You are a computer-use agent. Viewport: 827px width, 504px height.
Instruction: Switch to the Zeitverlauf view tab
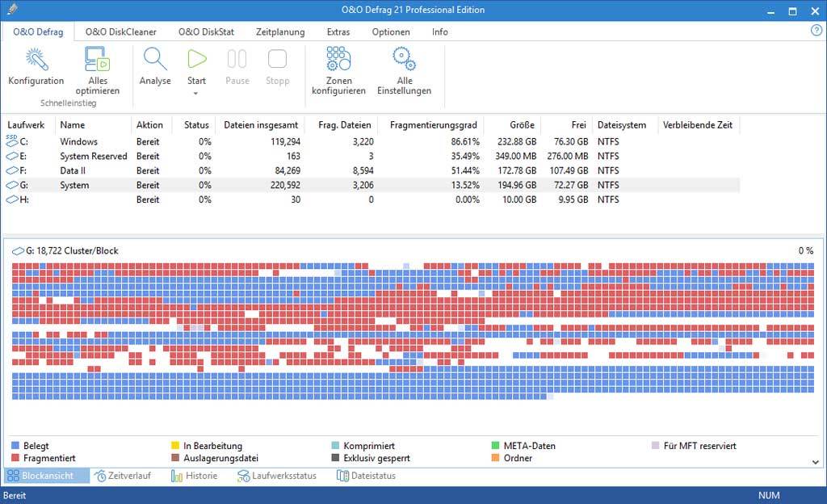(x=123, y=476)
